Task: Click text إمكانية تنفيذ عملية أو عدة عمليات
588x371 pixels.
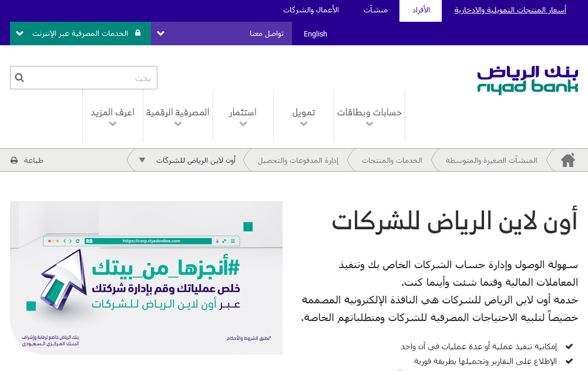Action: pos(479,346)
